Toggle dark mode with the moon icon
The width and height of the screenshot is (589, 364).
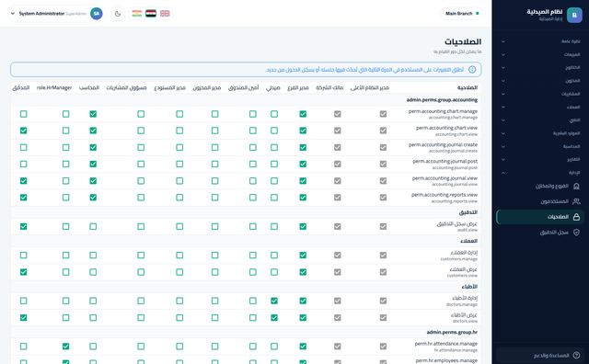(118, 14)
